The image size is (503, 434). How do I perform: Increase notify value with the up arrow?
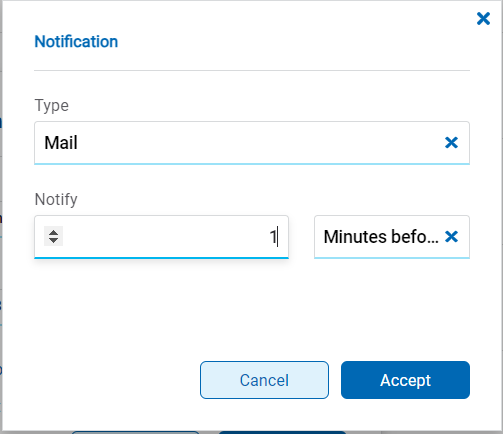(x=53, y=232)
